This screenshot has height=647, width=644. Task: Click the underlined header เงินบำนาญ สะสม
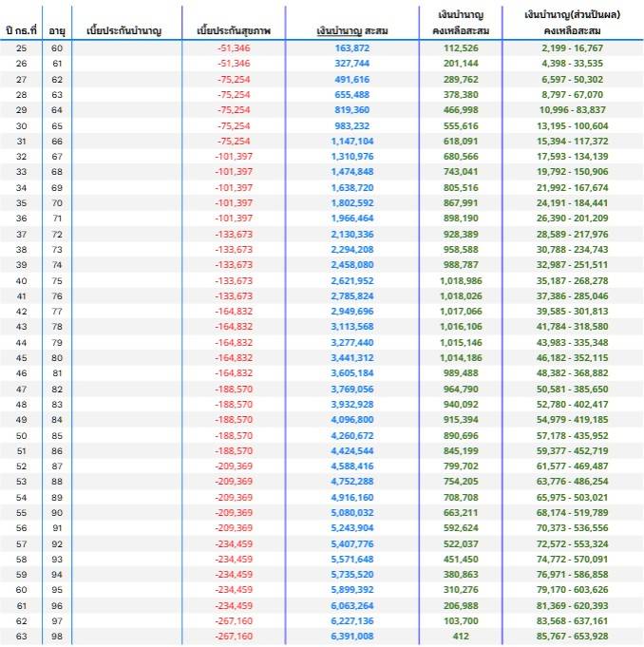351,31
